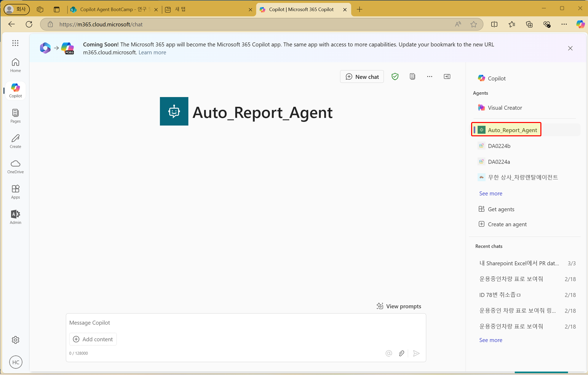Open the app launcher waffle icon
This screenshot has height=375, width=588.
15,43
